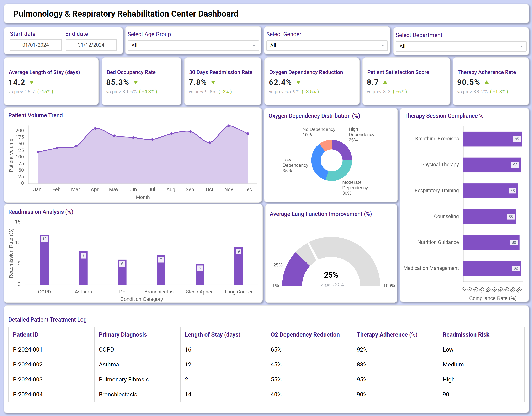Click the Nutrition Guidance compliance bar
Image resolution: width=532 pixels, height=416 pixels.
(491, 242)
